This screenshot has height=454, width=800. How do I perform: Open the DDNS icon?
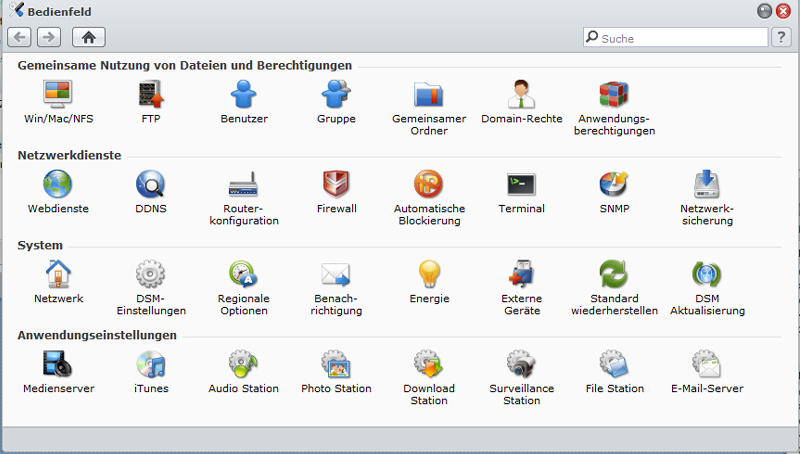[151, 184]
